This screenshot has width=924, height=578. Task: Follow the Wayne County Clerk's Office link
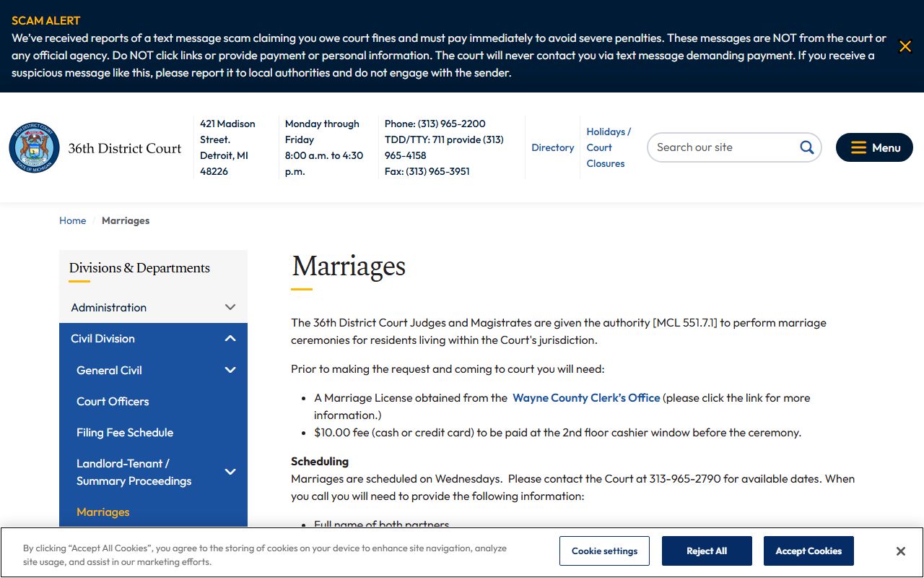[x=586, y=397]
